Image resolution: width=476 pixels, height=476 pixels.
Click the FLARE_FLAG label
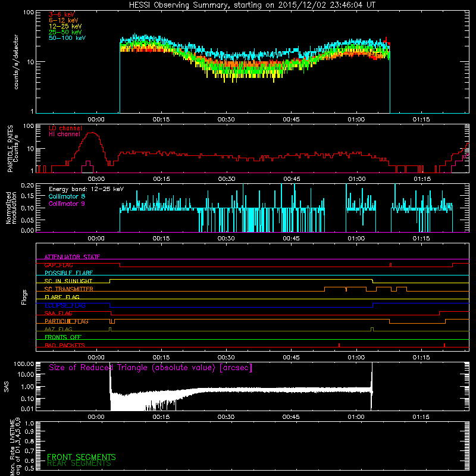coord(62,297)
